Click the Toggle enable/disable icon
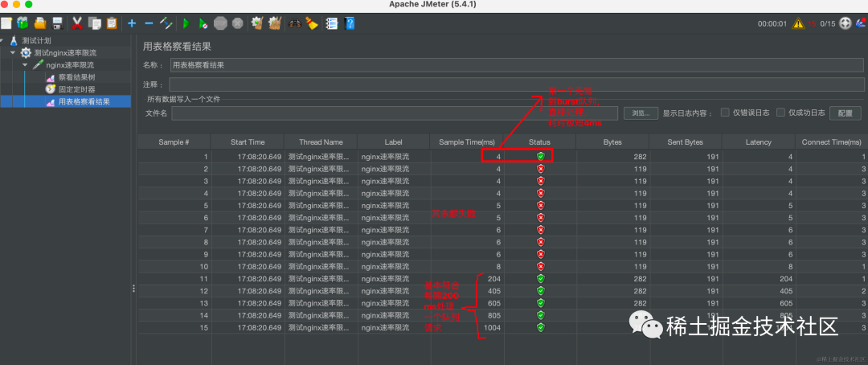868x365 pixels. (x=166, y=23)
